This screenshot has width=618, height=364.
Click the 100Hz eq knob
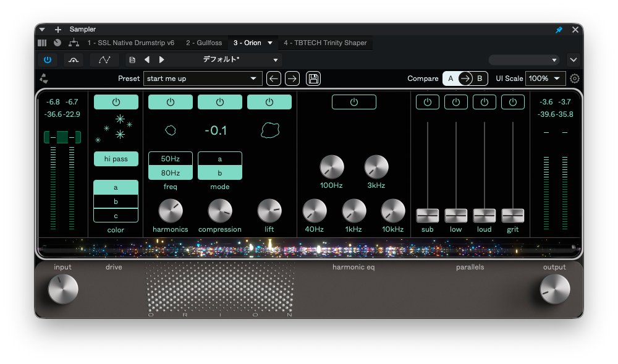[331, 167]
